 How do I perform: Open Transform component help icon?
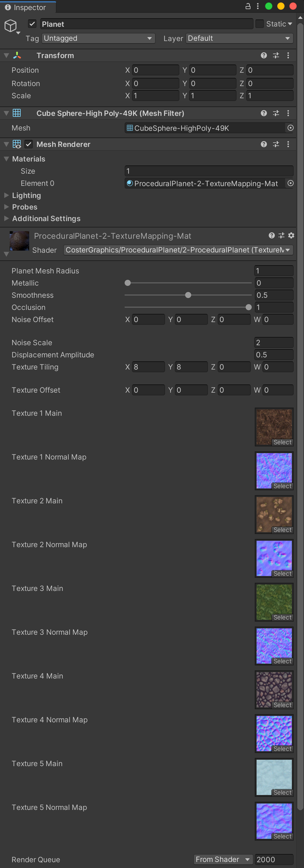point(264,56)
